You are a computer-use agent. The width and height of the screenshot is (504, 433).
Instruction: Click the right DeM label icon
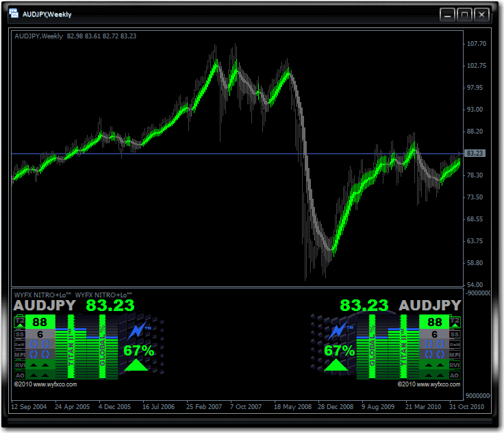point(455,345)
